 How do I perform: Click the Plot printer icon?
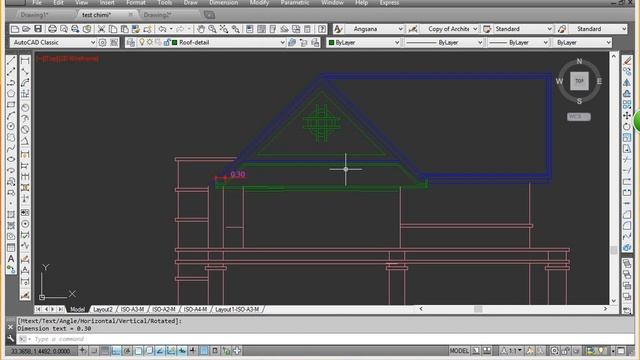coord(52,29)
